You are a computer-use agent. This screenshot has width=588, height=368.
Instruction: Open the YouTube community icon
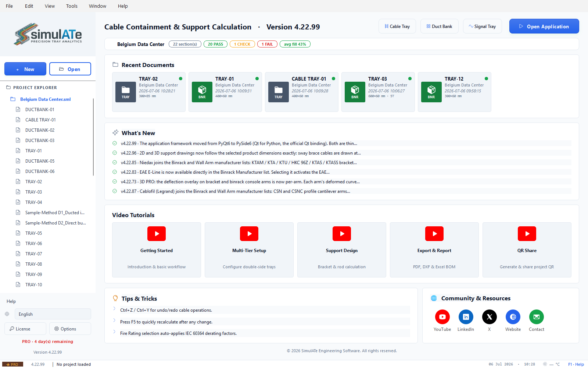[x=442, y=317]
